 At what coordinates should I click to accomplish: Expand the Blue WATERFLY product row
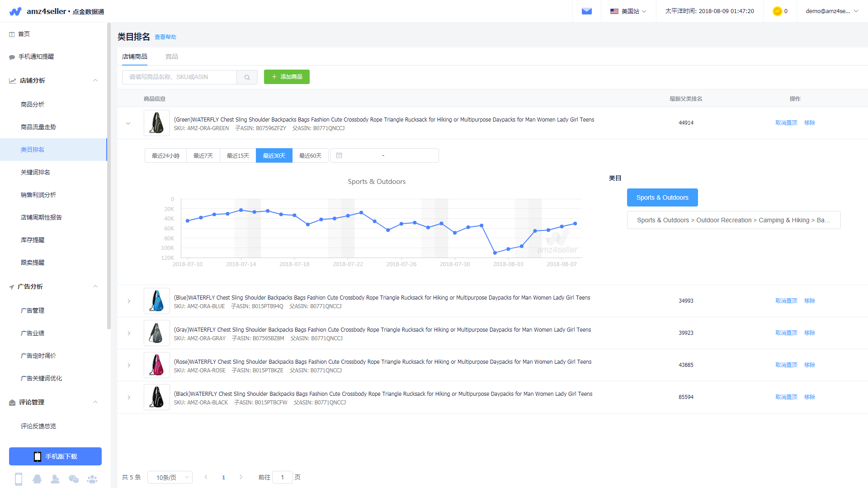coord(129,301)
